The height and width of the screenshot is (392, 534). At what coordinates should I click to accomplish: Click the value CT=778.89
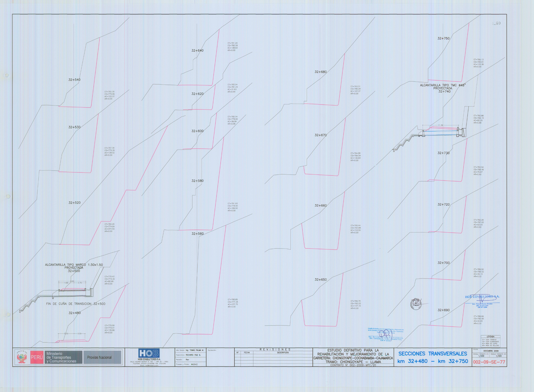coord(109,326)
